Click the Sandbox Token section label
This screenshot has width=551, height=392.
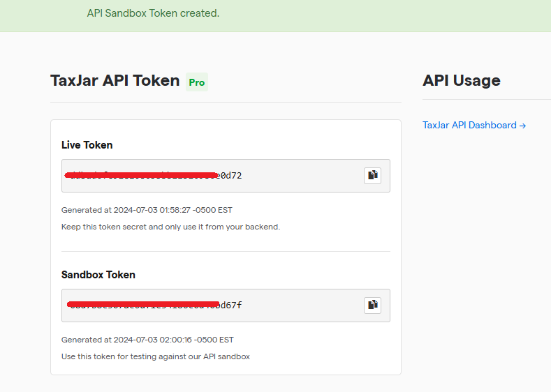click(98, 275)
